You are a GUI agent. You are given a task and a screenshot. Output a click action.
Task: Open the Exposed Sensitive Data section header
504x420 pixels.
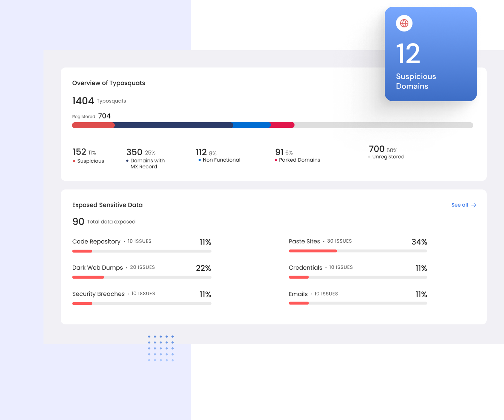click(x=107, y=205)
